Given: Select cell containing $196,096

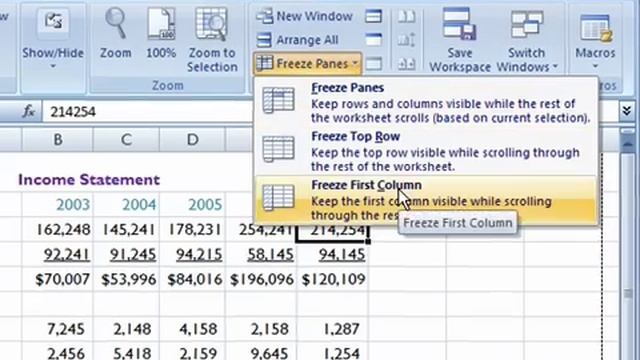Looking at the screenshot, I should (x=261, y=279).
